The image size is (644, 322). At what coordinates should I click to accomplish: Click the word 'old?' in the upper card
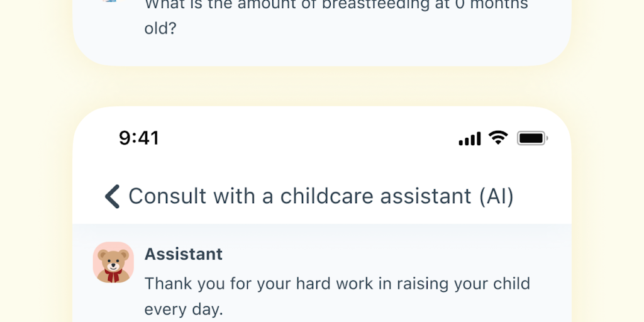tap(161, 29)
